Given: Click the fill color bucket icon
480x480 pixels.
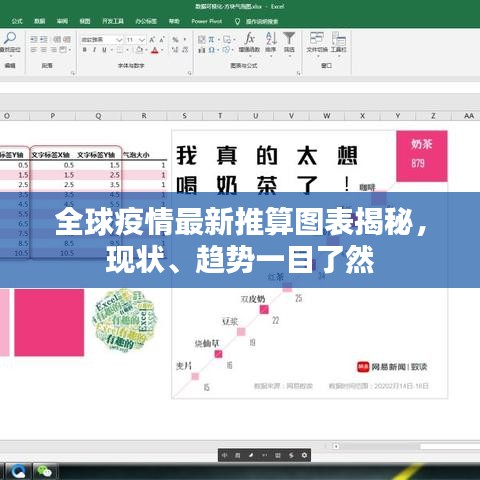Looking at the screenshot, I should pos(139,50).
